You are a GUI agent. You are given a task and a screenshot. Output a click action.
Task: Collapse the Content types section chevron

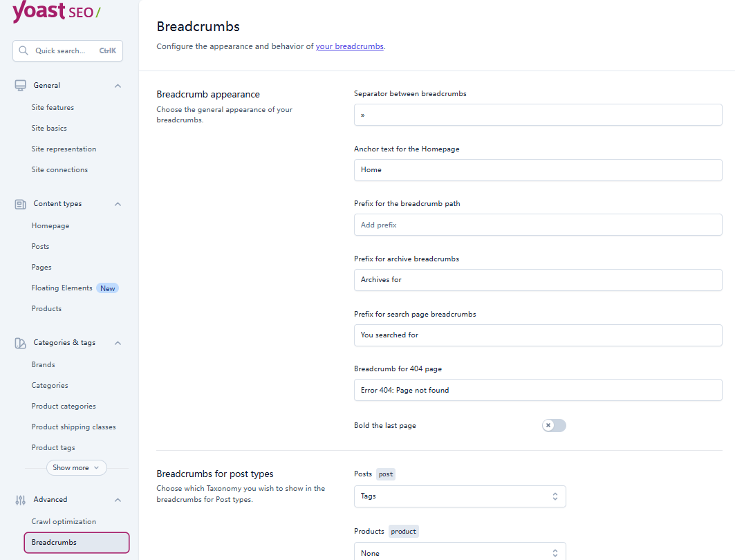pos(118,204)
